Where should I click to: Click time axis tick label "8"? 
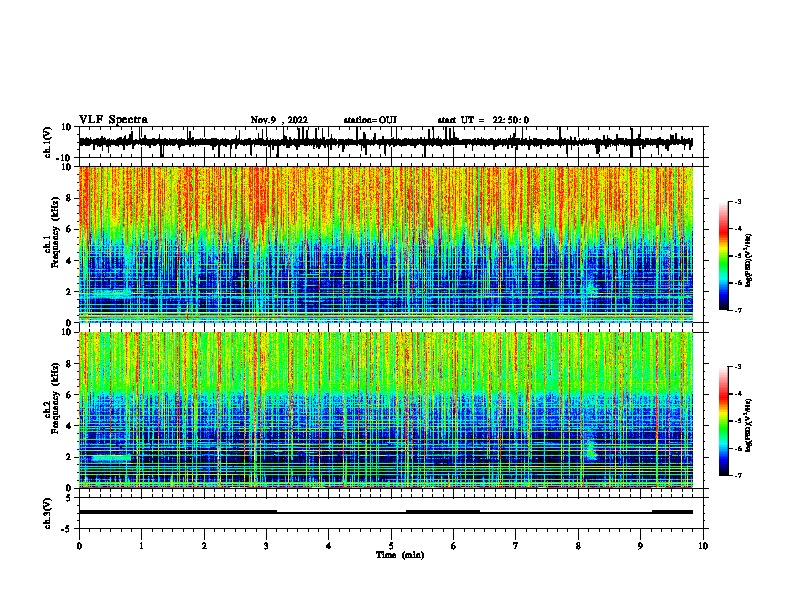(578, 546)
